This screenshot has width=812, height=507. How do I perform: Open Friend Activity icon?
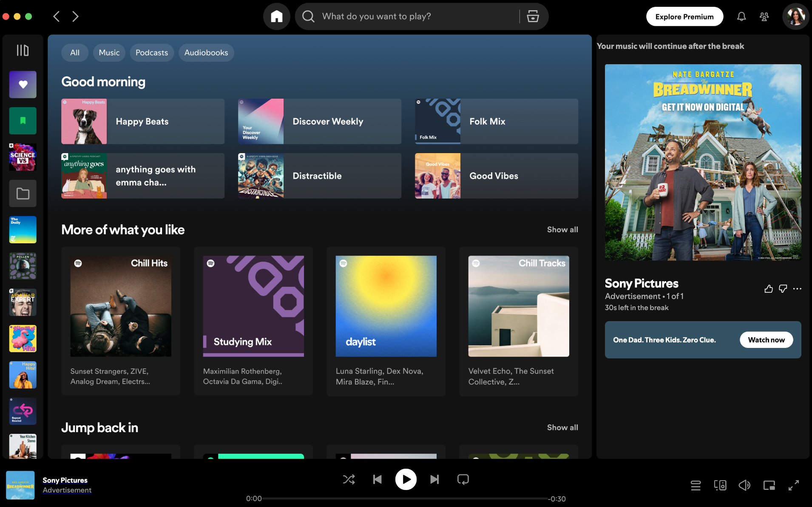[x=764, y=17]
